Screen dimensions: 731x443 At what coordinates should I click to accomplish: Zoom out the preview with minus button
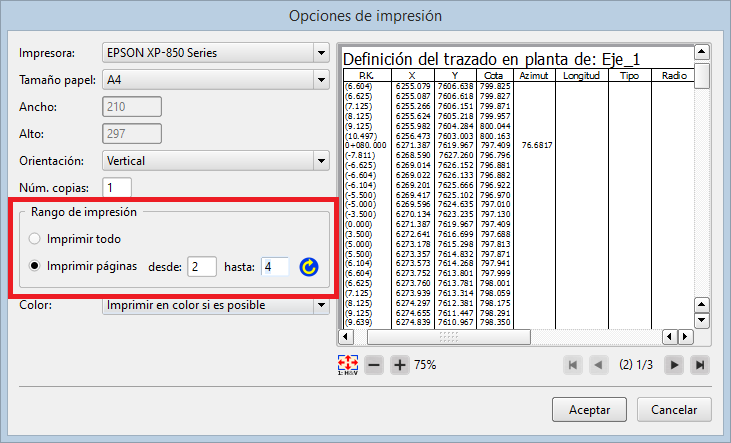(x=374, y=365)
